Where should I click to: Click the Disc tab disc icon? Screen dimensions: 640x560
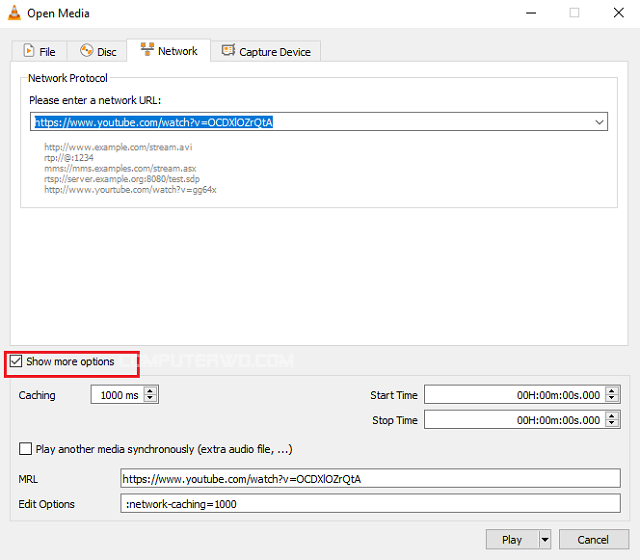[x=87, y=51]
